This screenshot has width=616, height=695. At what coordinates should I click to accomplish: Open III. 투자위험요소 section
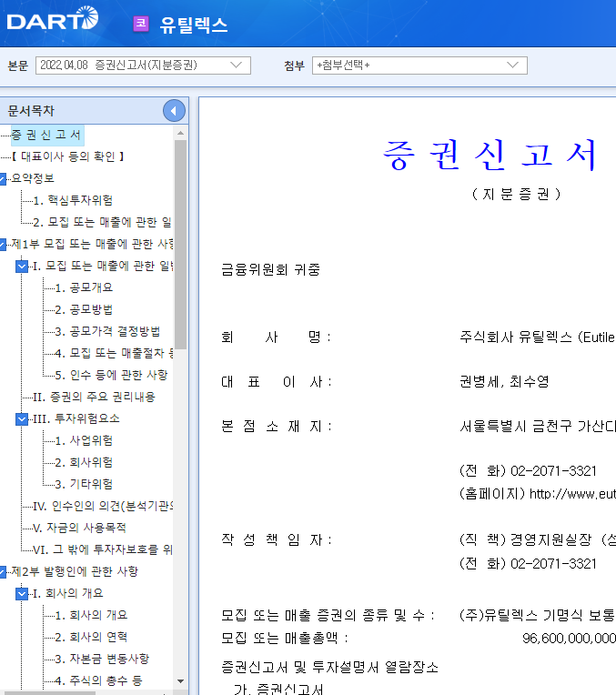pyautogui.click(x=76, y=418)
